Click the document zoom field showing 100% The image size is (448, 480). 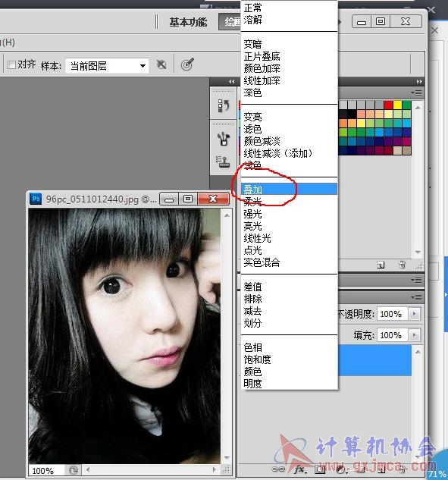[46, 470]
